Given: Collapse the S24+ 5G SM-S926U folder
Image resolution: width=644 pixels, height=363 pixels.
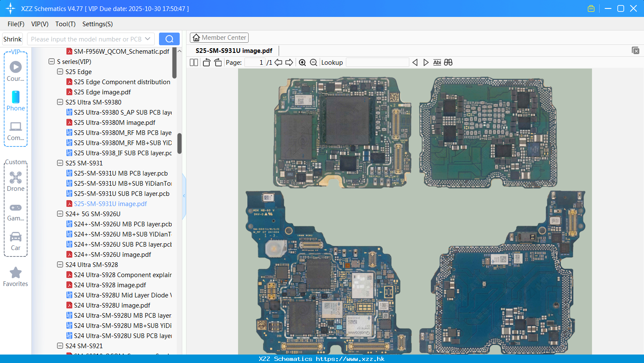Looking at the screenshot, I should [x=60, y=214].
